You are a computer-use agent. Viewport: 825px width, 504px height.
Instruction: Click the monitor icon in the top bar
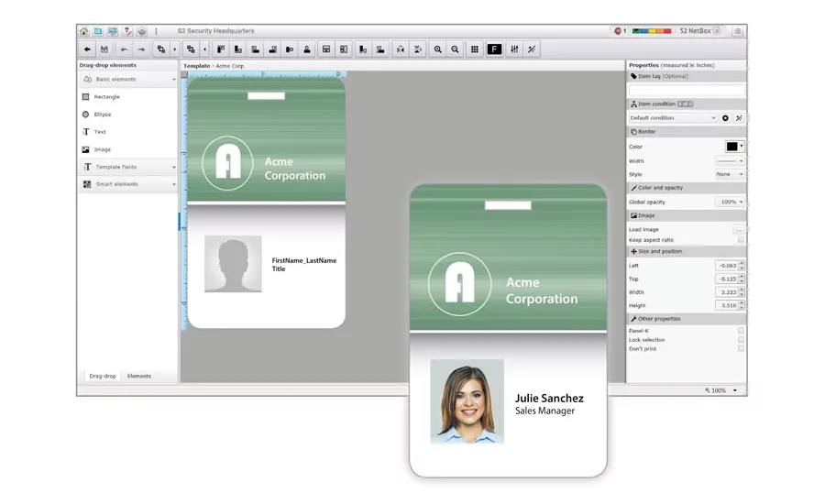(113, 31)
